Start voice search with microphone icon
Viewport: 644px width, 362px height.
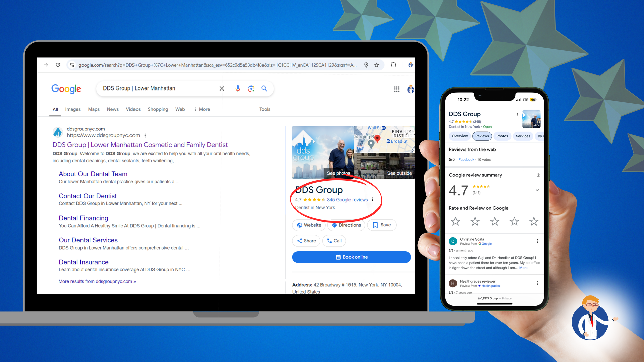238,88
